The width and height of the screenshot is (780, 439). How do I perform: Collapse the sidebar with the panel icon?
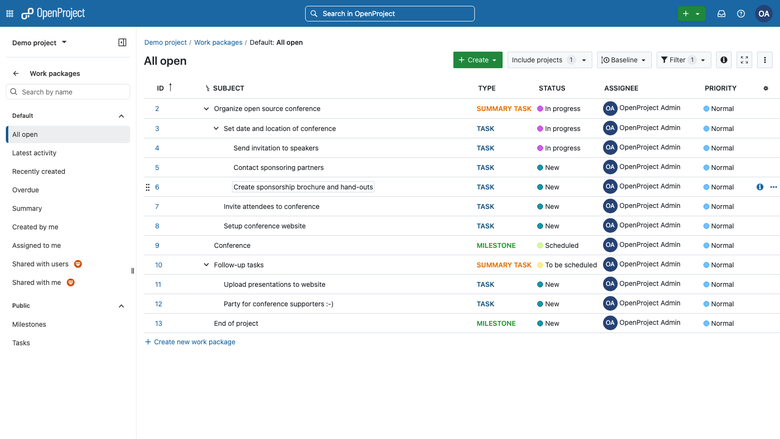tap(122, 42)
